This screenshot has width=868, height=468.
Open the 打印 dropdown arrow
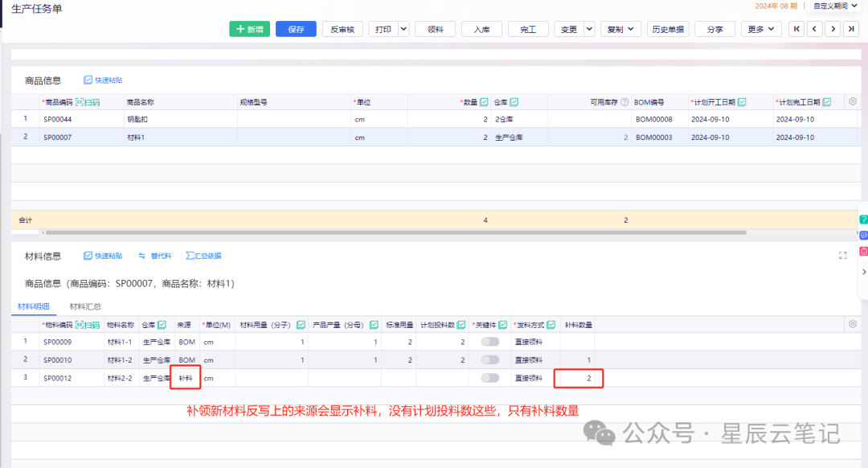tap(403, 30)
